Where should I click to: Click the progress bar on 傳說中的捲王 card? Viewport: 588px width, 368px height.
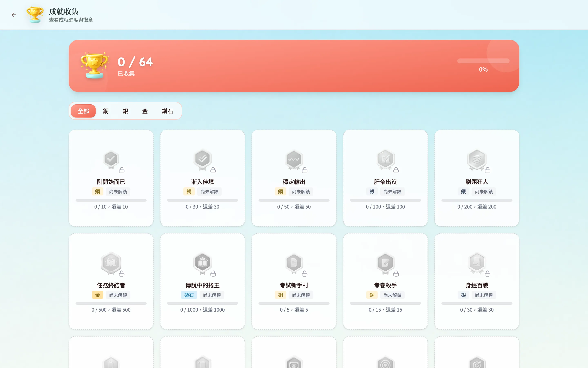coord(202,304)
